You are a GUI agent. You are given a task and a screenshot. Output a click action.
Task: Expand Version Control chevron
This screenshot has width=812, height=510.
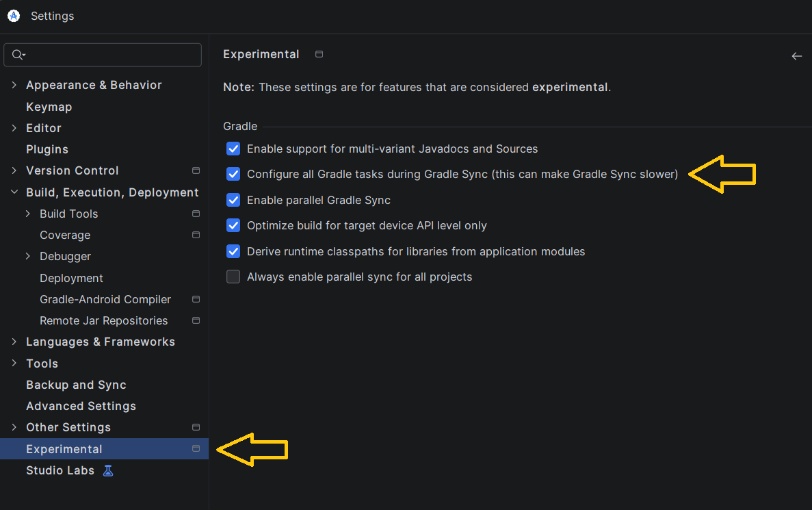point(14,170)
